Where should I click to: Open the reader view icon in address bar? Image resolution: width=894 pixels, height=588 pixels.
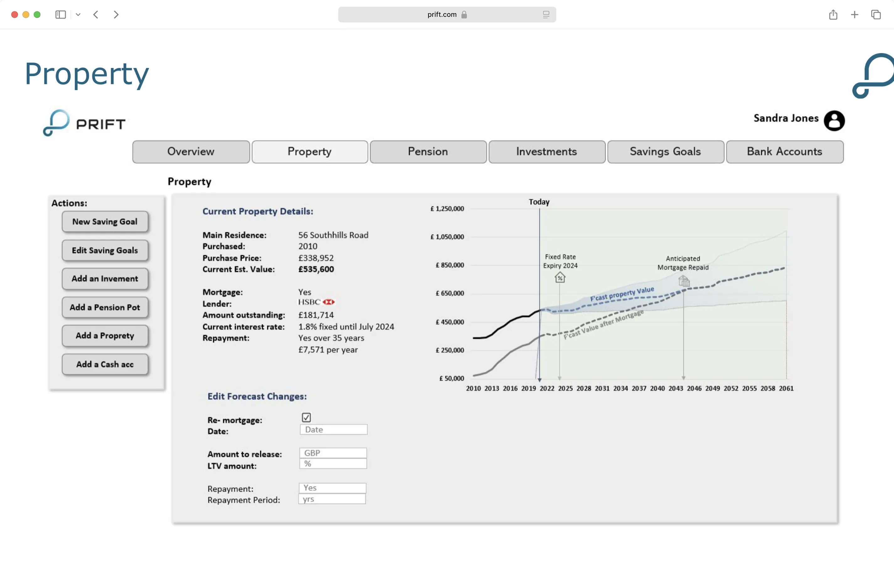click(x=546, y=15)
